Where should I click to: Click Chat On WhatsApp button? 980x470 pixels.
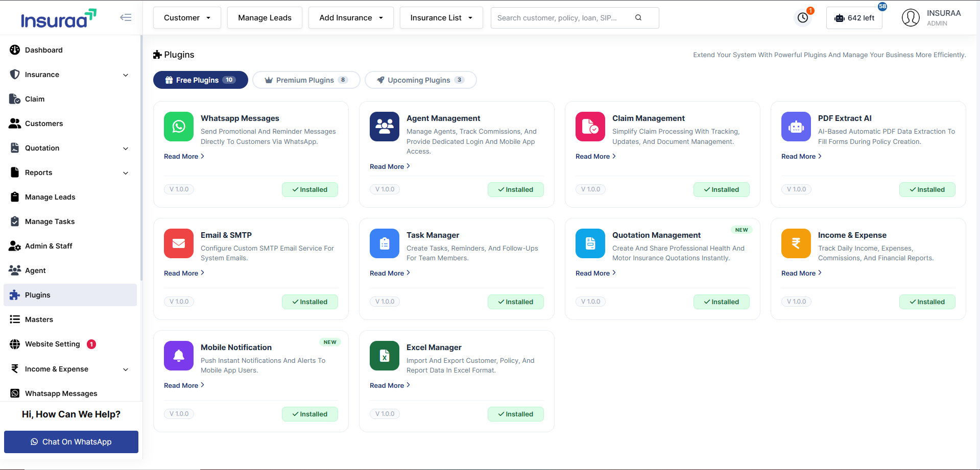tap(71, 442)
